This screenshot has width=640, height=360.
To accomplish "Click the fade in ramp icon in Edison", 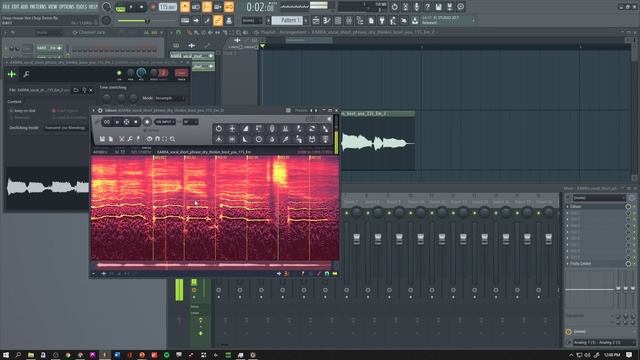I will 246,129.
